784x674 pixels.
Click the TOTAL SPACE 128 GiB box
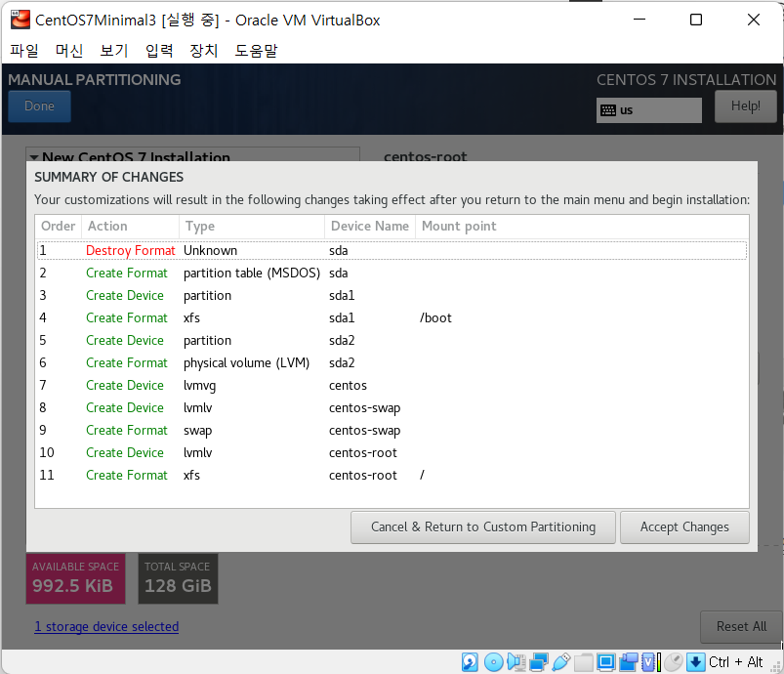click(x=178, y=578)
